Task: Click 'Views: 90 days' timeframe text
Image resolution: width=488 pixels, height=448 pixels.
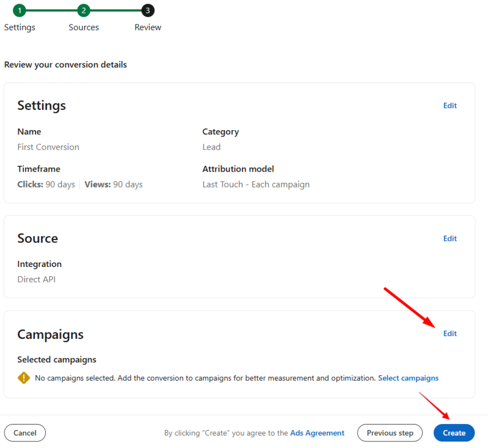Action: (114, 185)
